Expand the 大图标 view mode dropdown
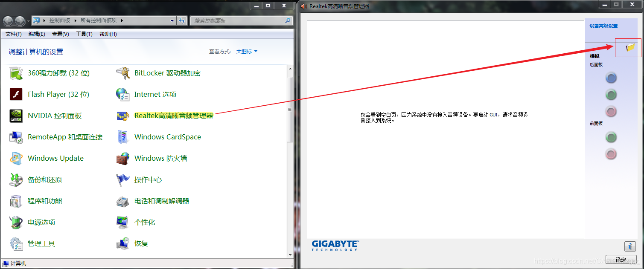 247,52
